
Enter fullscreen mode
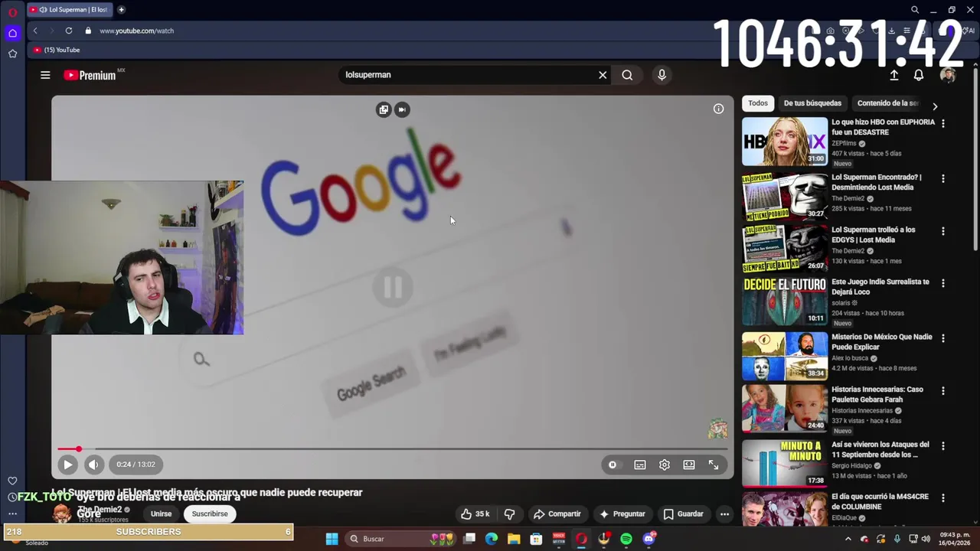[x=714, y=465]
